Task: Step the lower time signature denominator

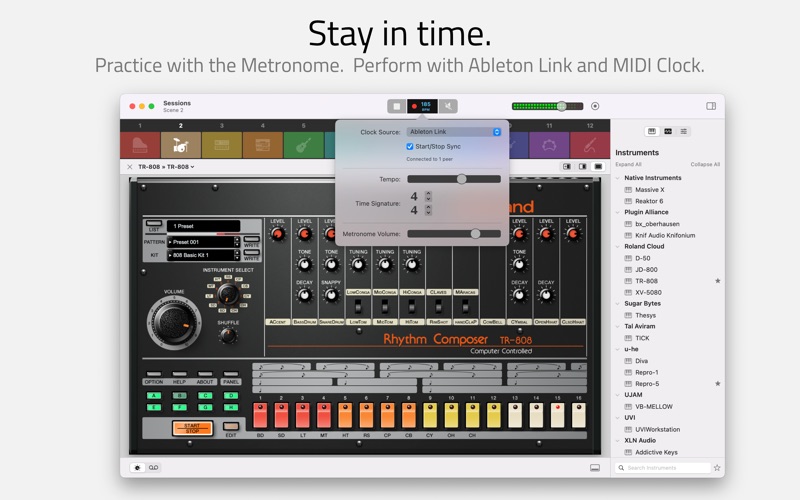Action: pyautogui.click(x=428, y=210)
